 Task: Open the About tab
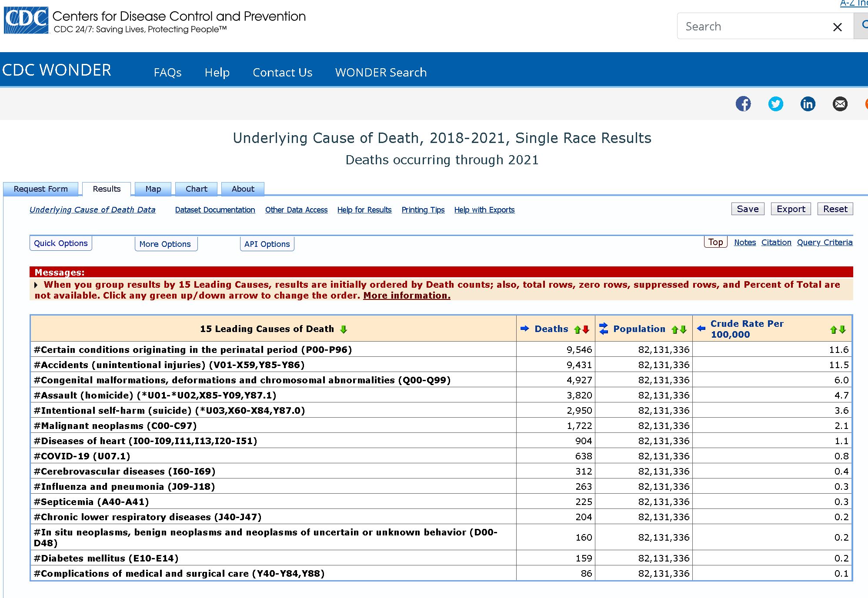tap(243, 189)
